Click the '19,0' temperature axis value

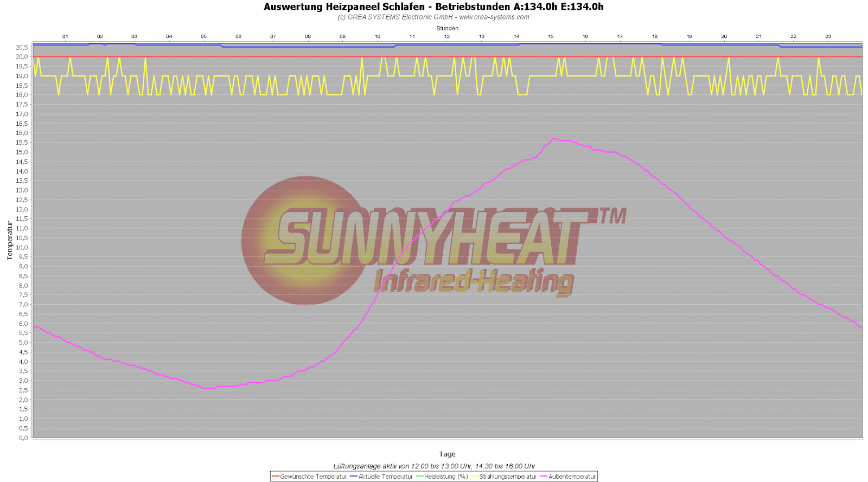pyautogui.click(x=22, y=76)
